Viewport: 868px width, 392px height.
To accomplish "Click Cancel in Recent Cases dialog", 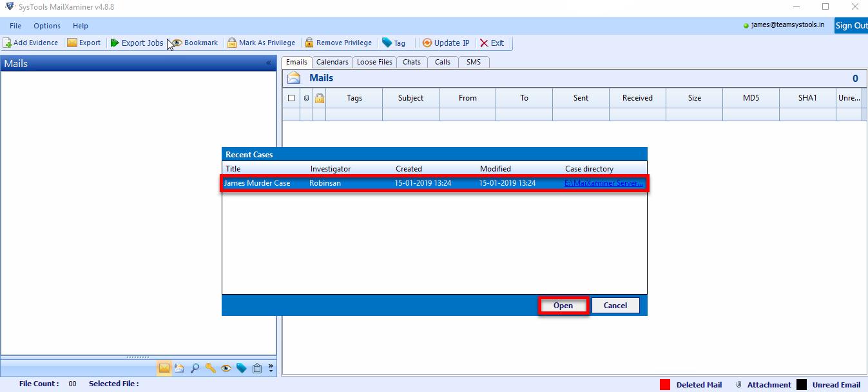I will [x=615, y=306].
